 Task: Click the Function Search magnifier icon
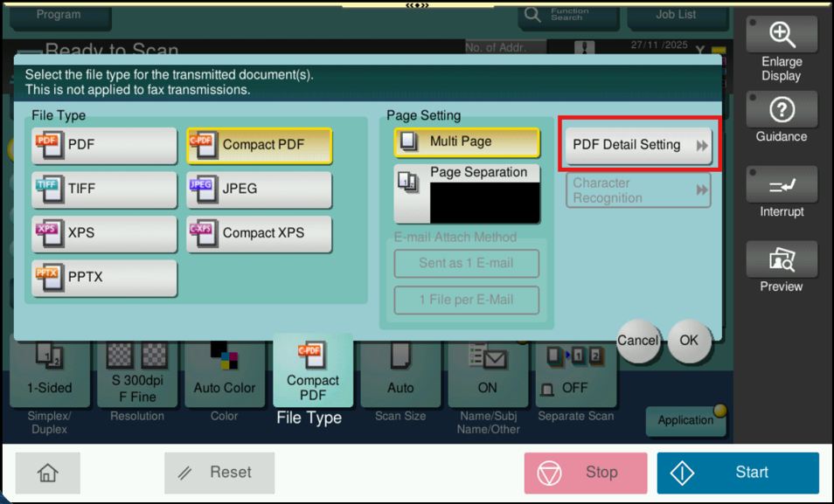(532, 15)
